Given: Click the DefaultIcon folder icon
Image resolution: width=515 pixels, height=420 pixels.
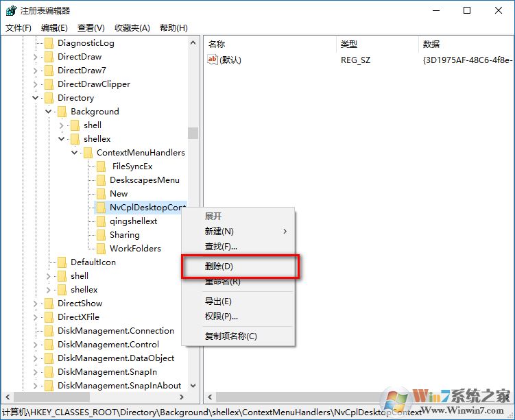Looking at the screenshot, I should click(62, 262).
